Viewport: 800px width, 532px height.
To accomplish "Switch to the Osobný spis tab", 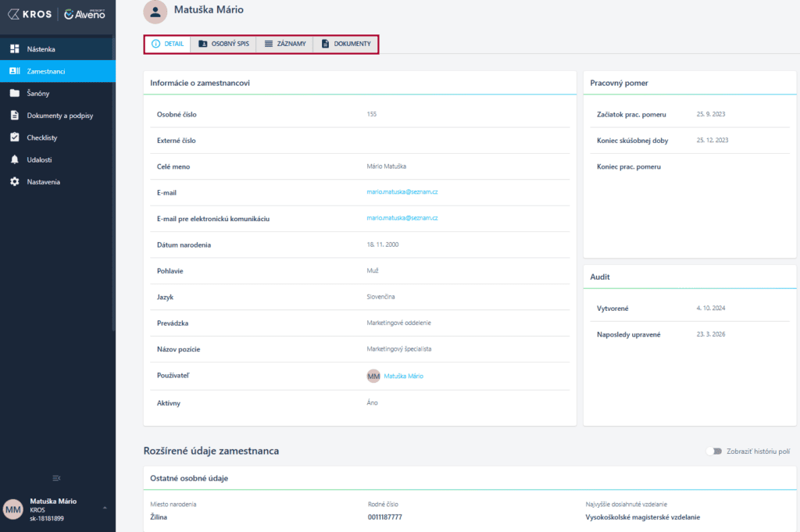I will [223, 44].
